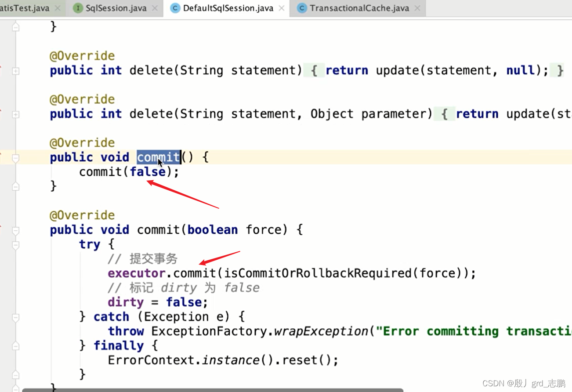Collapse the try block fold marker
The width and height of the screenshot is (572, 392).
click(15, 245)
